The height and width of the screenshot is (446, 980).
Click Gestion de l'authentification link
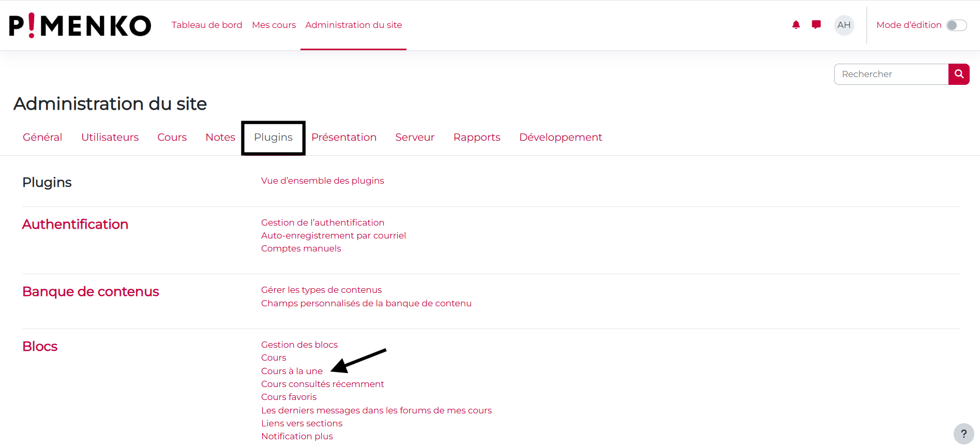322,222
